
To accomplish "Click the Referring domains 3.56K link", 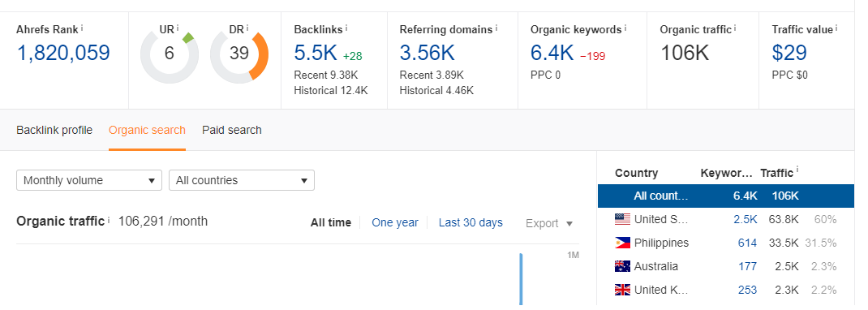I will 428,53.
